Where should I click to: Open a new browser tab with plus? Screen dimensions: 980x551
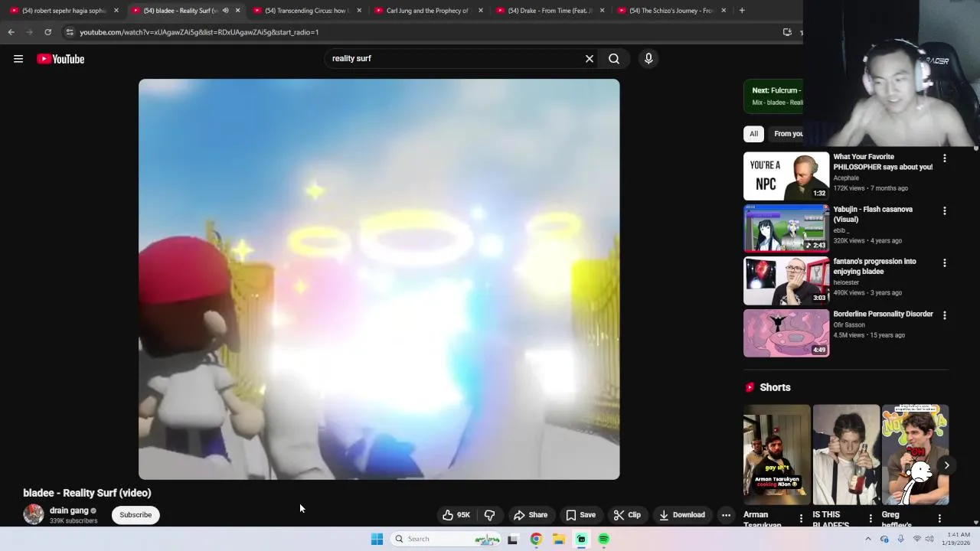pos(742,11)
